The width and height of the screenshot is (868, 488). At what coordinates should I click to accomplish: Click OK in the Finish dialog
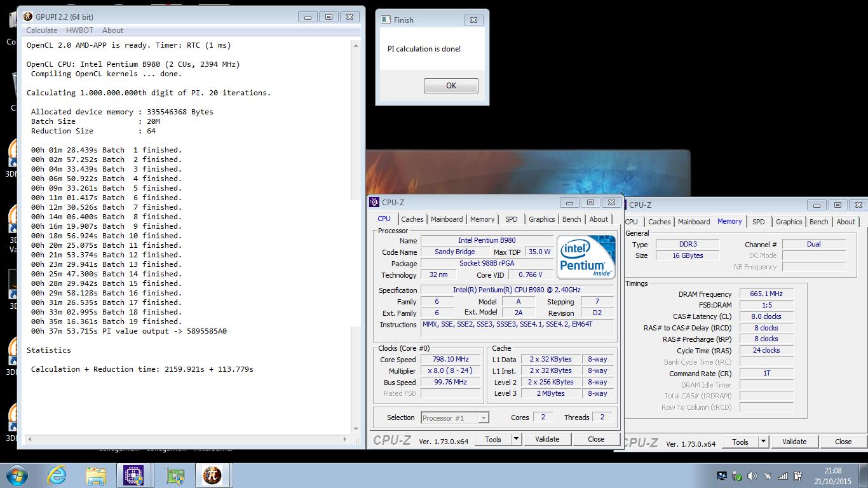coord(451,86)
